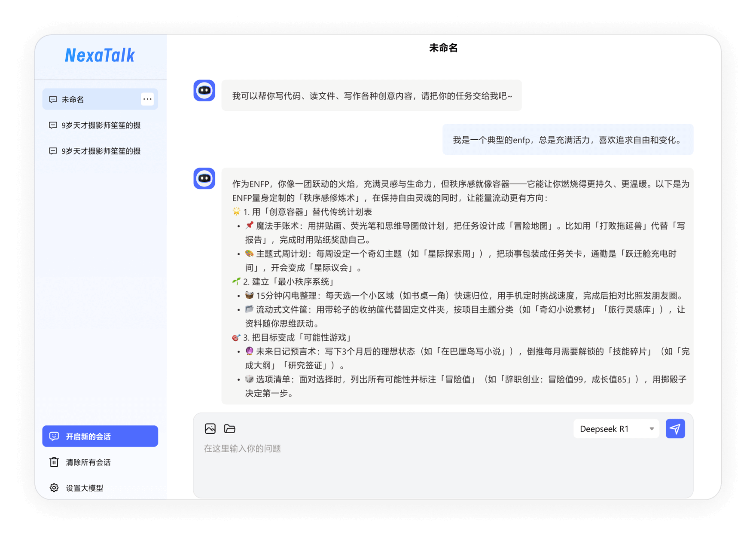Click the open folder file icon

click(230, 428)
